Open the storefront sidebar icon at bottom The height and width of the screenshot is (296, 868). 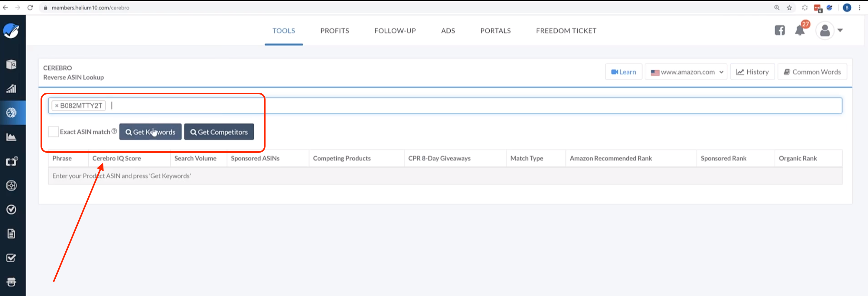pyautogui.click(x=11, y=282)
